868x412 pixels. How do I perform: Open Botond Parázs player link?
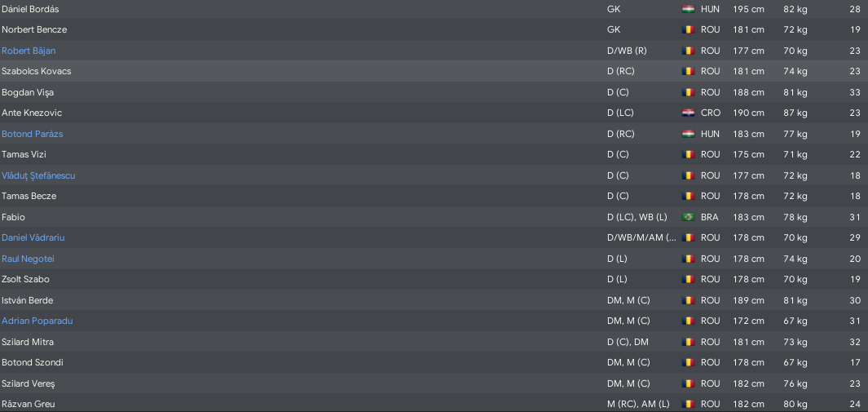(32, 134)
